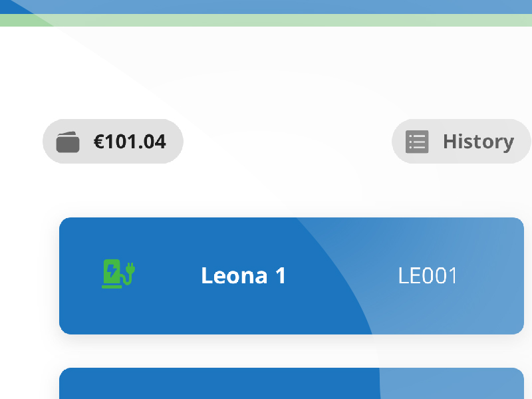Click the empty area between balance and History
The image size is (532, 399).
pos(288,142)
